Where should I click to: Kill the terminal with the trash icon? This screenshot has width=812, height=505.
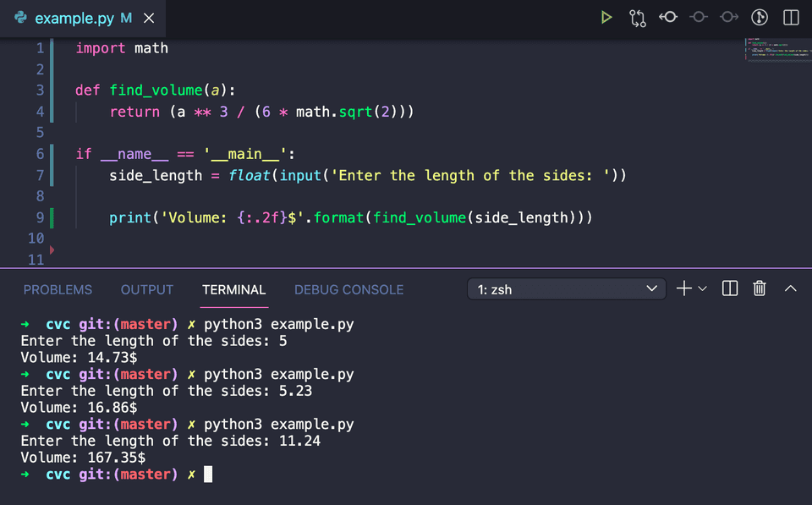759,288
